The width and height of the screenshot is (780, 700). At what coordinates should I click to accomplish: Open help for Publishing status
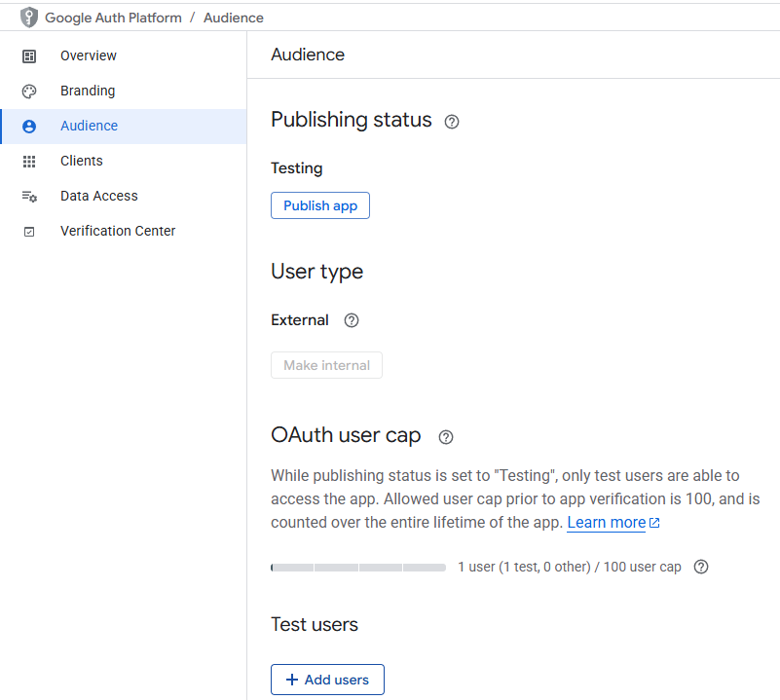(x=452, y=122)
